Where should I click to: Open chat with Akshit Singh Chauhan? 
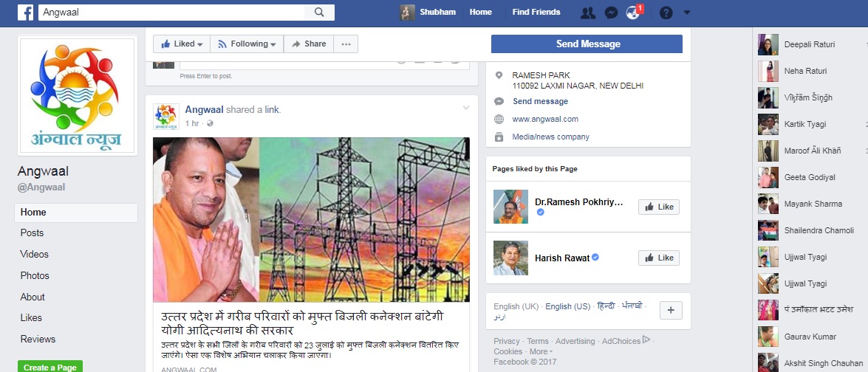(x=810, y=363)
